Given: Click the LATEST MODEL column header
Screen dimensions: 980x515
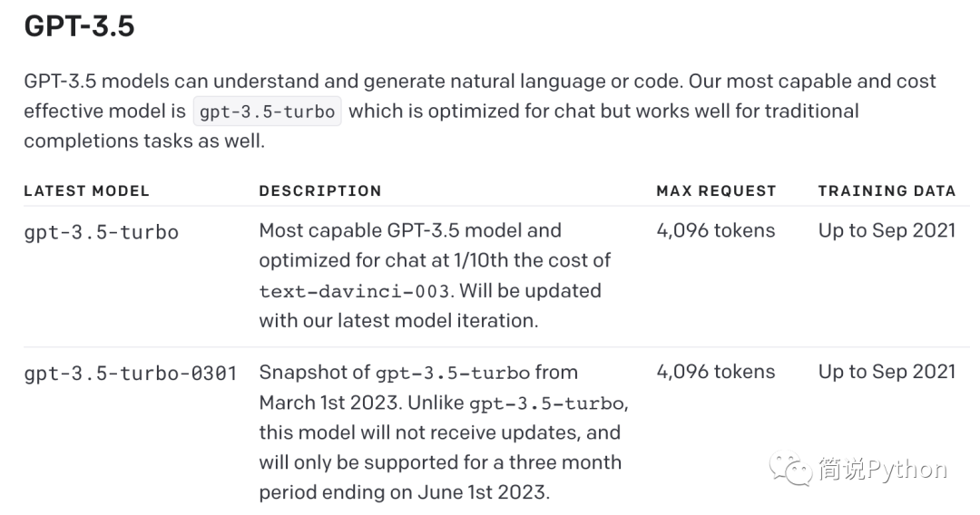Looking at the screenshot, I should point(87,191).
